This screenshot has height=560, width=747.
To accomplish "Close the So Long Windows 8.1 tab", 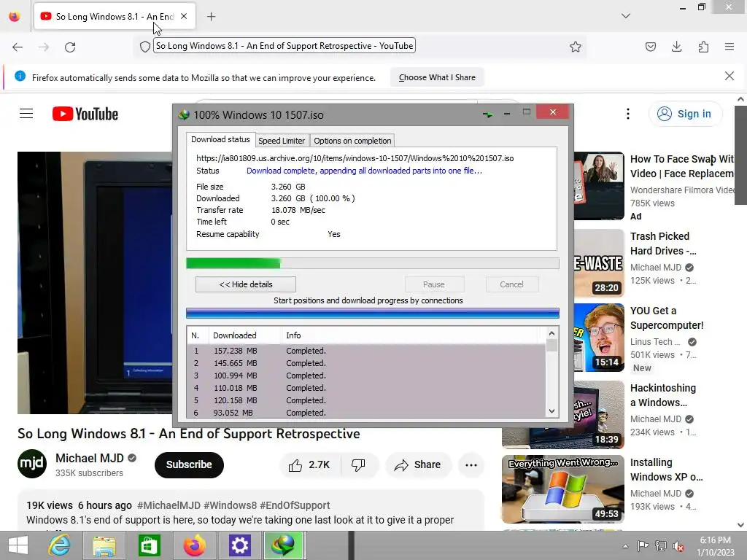I will coord(184,16).
